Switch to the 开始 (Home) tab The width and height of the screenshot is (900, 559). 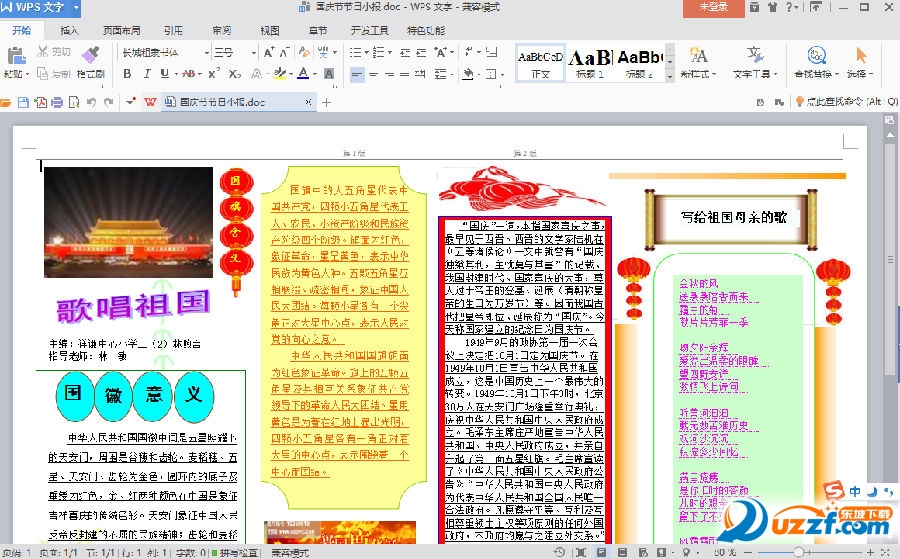click(22, 30)
